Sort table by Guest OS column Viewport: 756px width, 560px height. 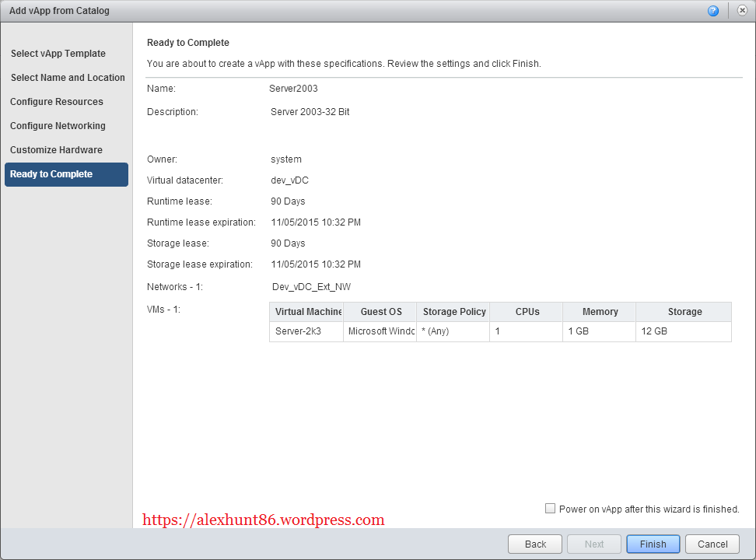tap(380, 312)
